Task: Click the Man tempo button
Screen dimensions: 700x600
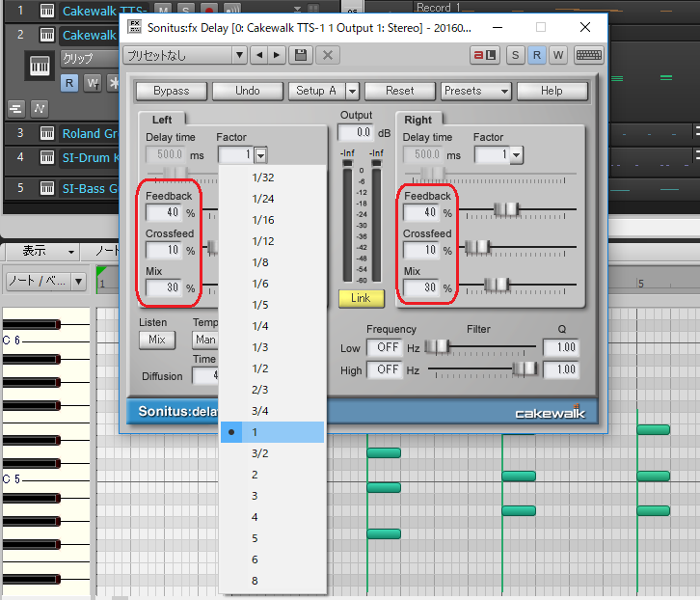Action: pos(205,340)
